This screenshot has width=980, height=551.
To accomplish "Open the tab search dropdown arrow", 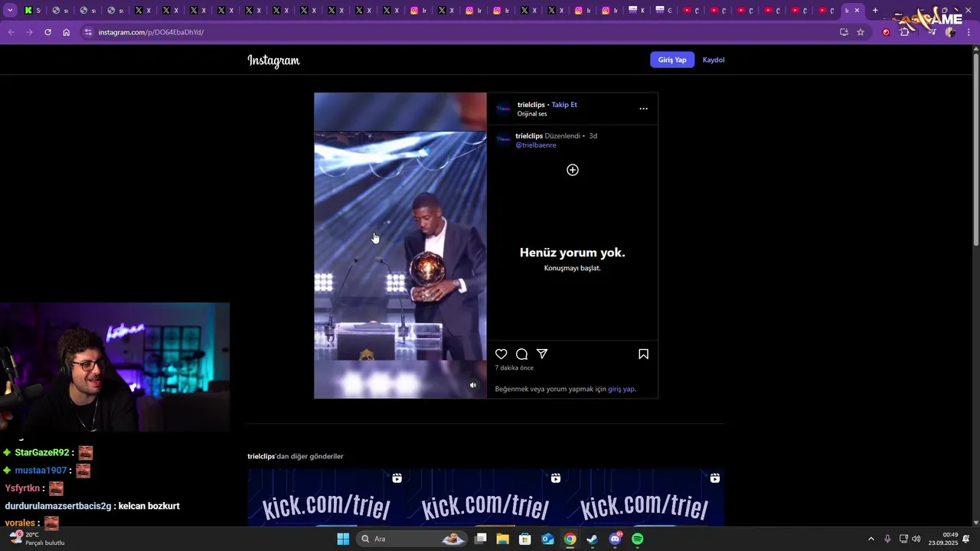I will (10, 10).
